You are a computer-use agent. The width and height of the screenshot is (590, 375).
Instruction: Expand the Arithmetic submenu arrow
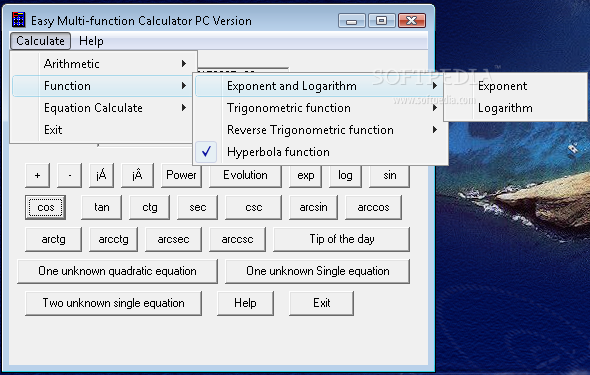click(184, 64)
